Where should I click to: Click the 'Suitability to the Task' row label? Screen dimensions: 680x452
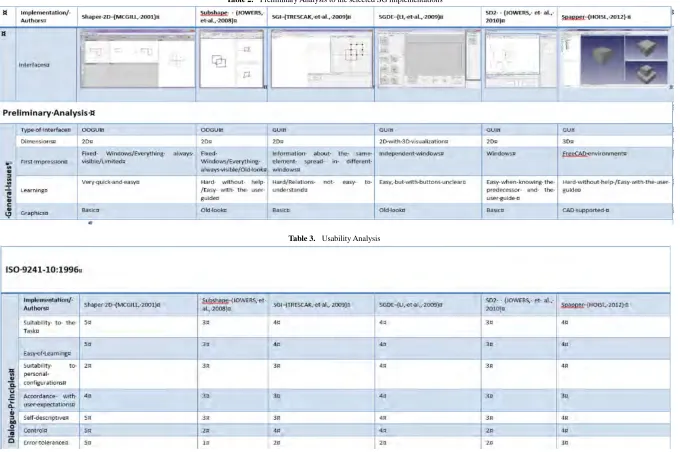tap(49, 327)
